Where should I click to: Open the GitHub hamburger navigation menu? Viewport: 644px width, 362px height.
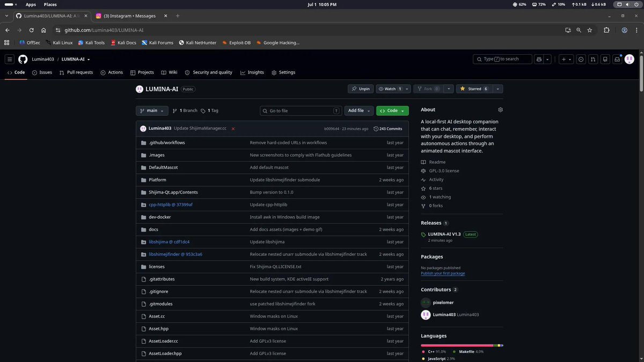pyautogui.click(x=10, y=59)
